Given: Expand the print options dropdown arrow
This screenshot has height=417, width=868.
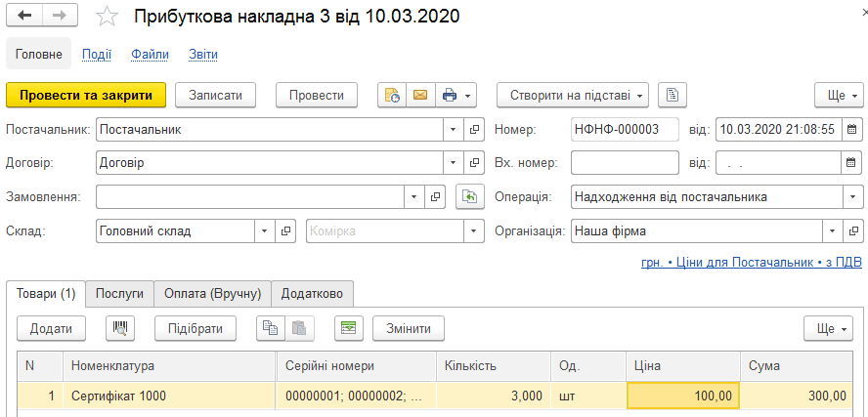Looking at the screenshot, I should click(468, 96).
